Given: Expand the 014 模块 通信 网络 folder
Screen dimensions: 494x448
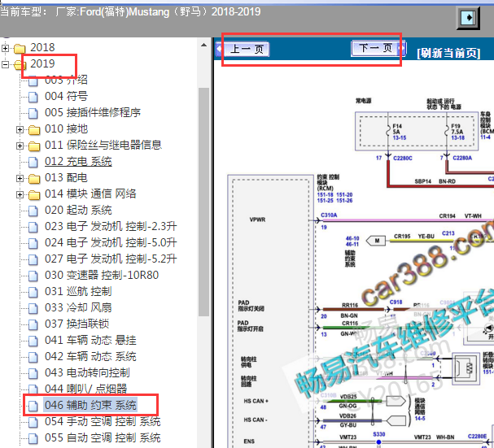Looking at the screenshot, I should click(20, 194).
